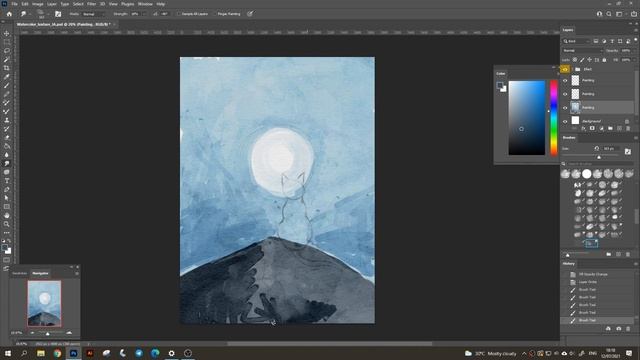This screenshot has height=360, width=640.
Task: Click the foreground color swatch in Color panel
Action: [x=500, y=85]
